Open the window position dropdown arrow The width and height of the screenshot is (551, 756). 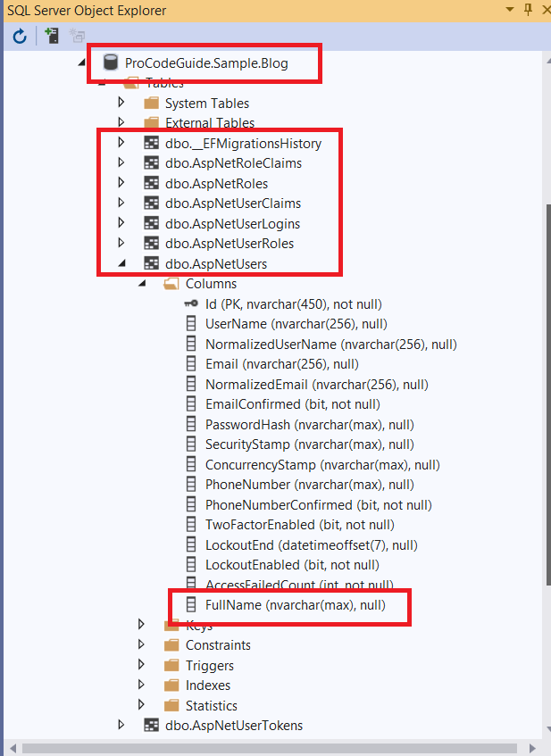pos(510,9)
